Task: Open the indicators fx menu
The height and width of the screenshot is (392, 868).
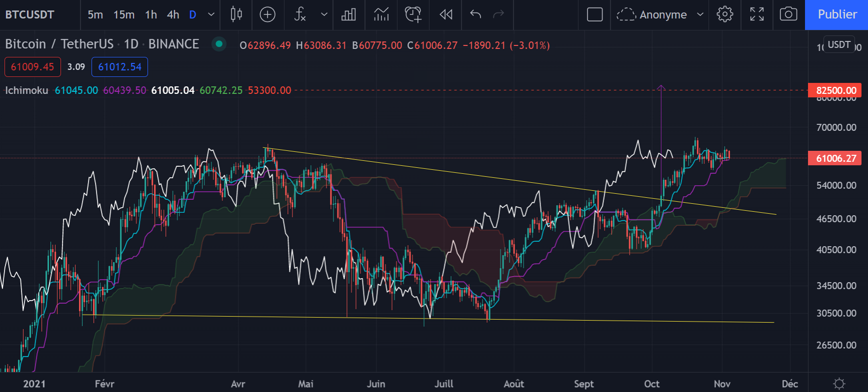Action: coord(300,14)
